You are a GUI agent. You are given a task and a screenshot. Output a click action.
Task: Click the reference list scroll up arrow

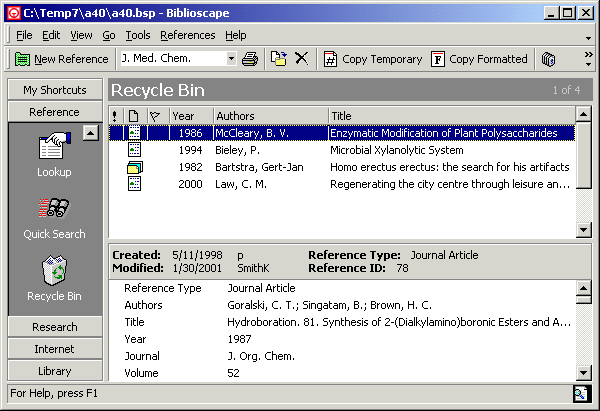[x=584, y=114]
